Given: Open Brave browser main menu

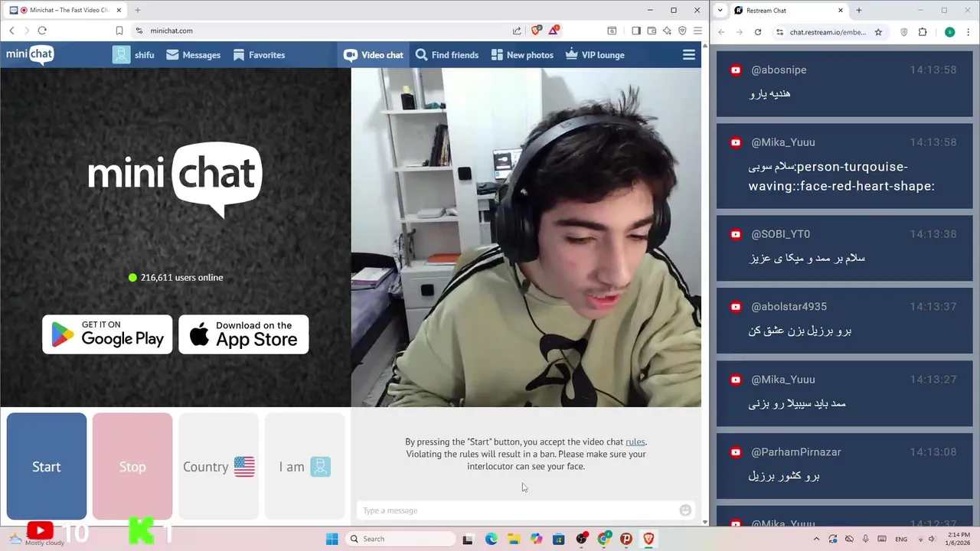Looking at the screenshot, I should tap(697, 31).
